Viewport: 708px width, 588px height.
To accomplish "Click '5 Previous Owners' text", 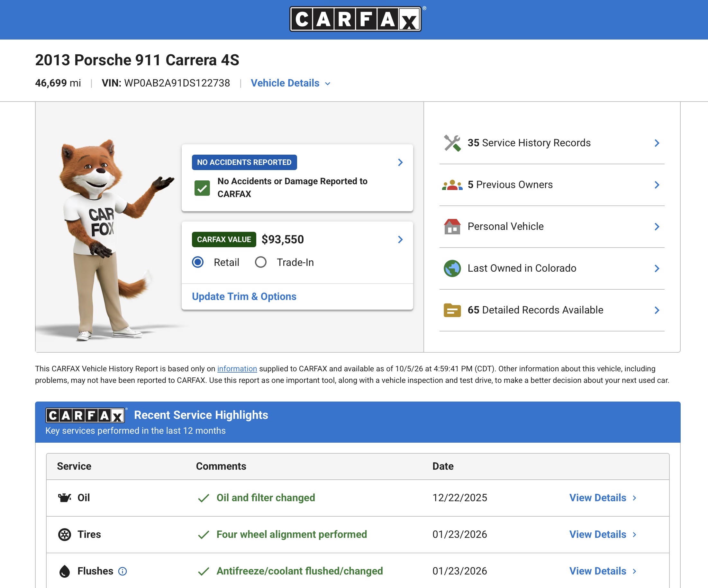I will click(x=510, y=185).
